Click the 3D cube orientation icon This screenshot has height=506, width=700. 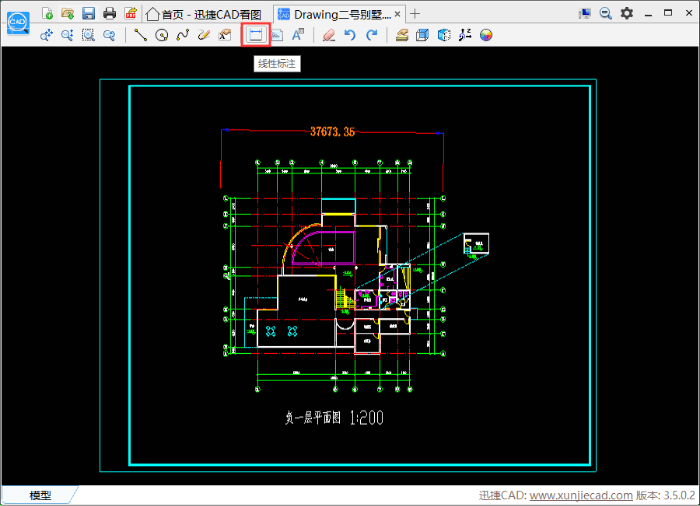click(x=444, y=35)
